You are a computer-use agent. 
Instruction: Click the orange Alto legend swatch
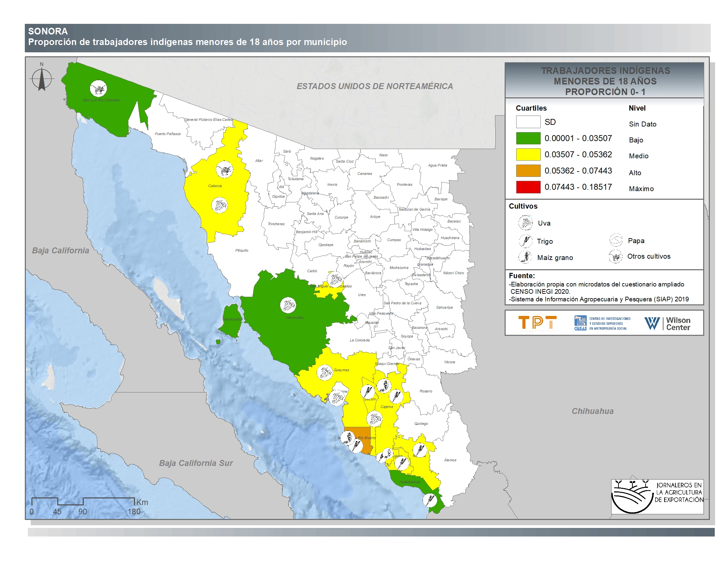point(528,171)
